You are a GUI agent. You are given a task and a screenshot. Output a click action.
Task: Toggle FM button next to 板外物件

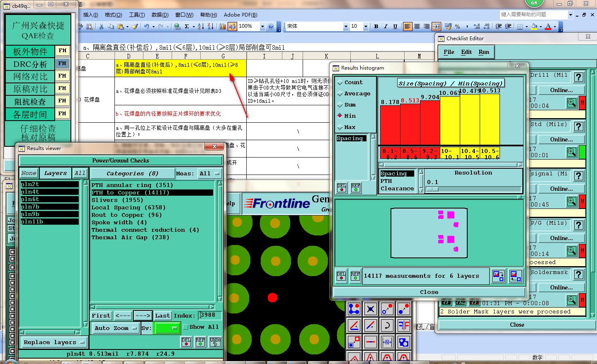[x=62, y=51]
